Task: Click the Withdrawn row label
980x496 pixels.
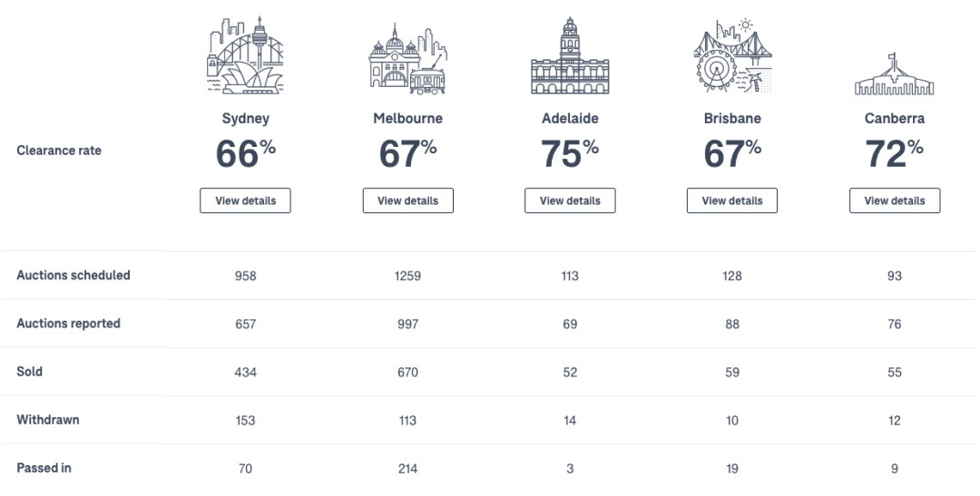Action: (48, 420)
